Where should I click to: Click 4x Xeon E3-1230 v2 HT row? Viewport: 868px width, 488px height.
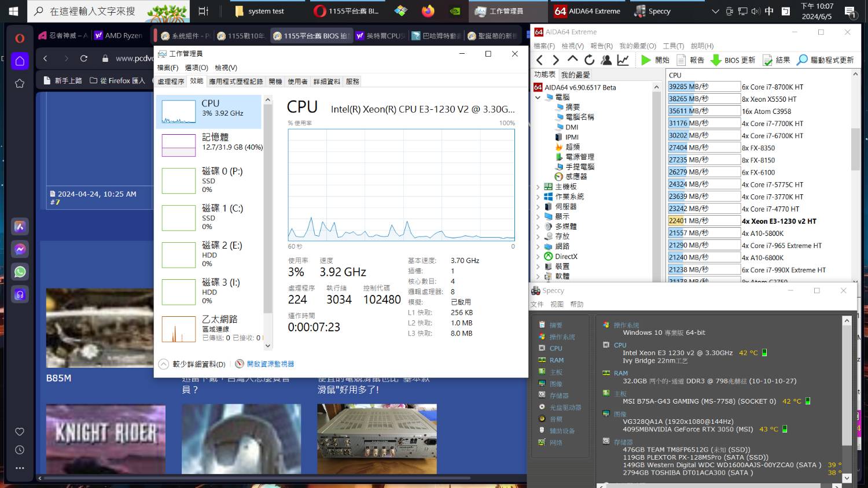click(x=760, y=221)
